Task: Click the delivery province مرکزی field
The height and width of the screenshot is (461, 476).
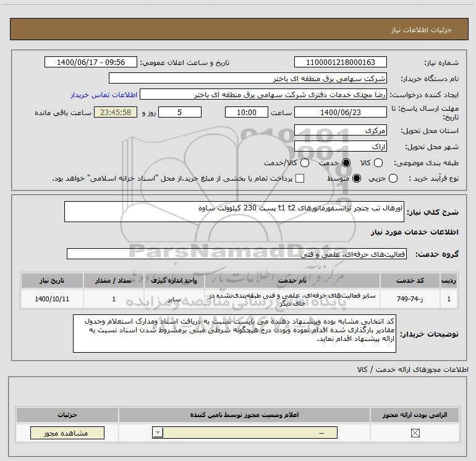Action: 340,131
